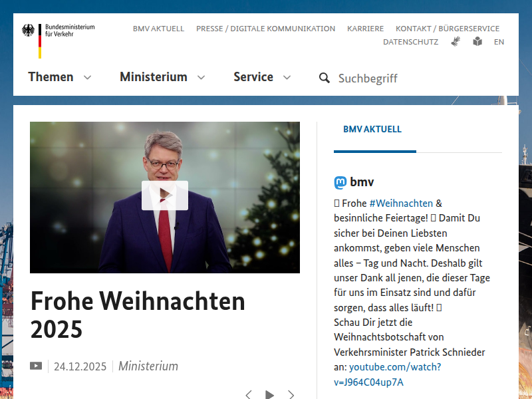This screenshot has width=532, height=399.
Task: Click the search magnifier icon
Action: (325, 78)
